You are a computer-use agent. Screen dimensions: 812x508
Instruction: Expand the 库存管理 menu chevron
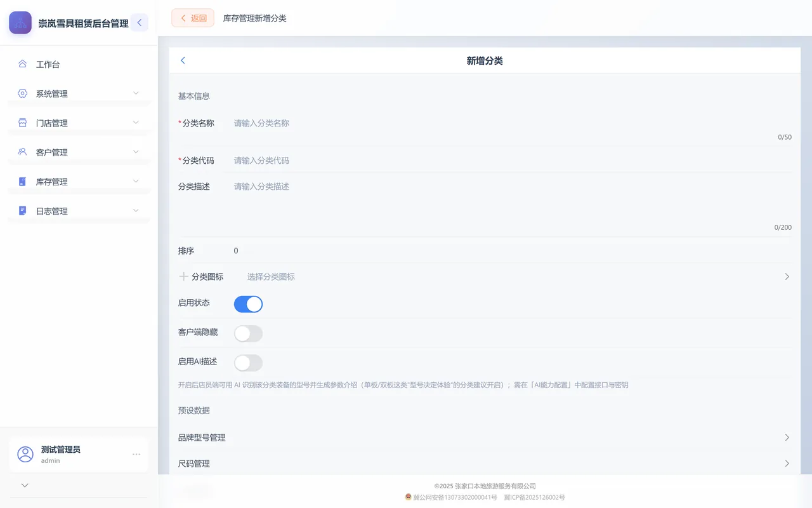pos(136,181)
